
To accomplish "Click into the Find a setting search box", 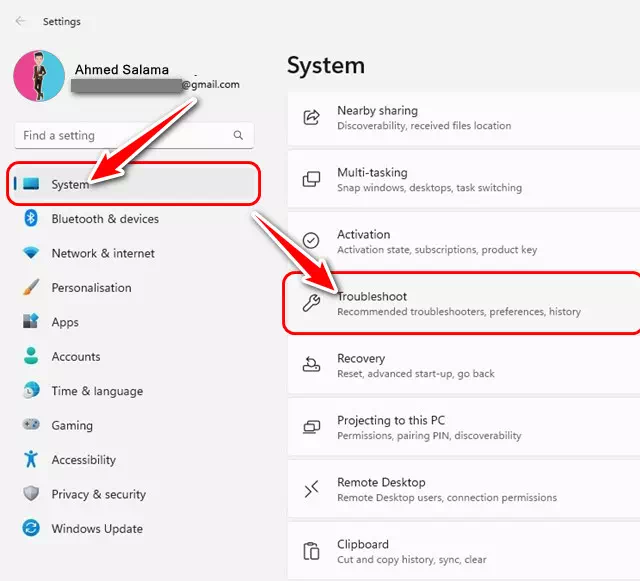I will click(134, 135).
